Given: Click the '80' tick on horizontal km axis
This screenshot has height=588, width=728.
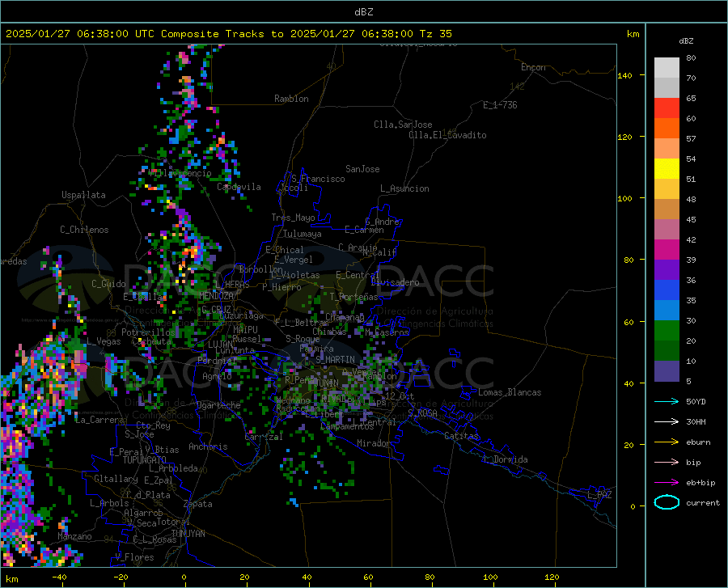Looking at the screenshot, I should pyautogui.click(x=430, y=577).
